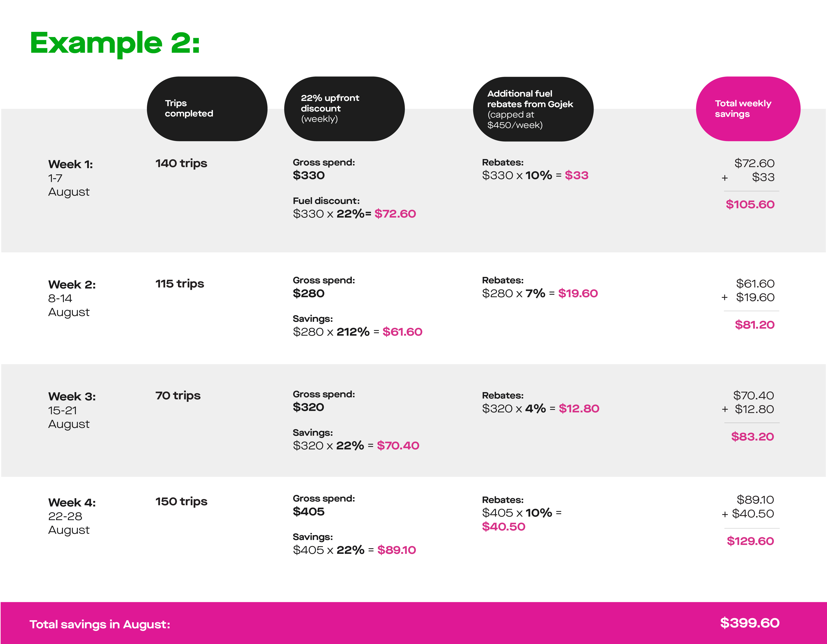827x644 pixels.
Task: Click the August total savings $399.60
Action: [750, 623]
